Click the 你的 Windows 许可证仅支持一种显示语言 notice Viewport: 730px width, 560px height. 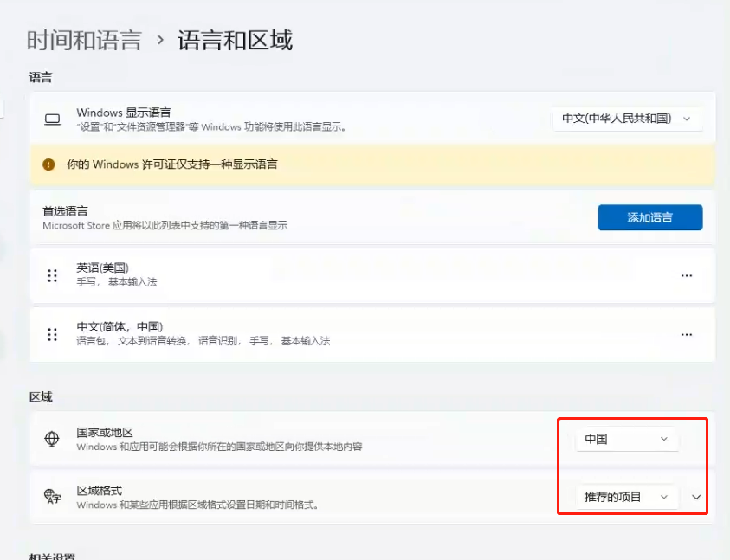coord(372,164)
